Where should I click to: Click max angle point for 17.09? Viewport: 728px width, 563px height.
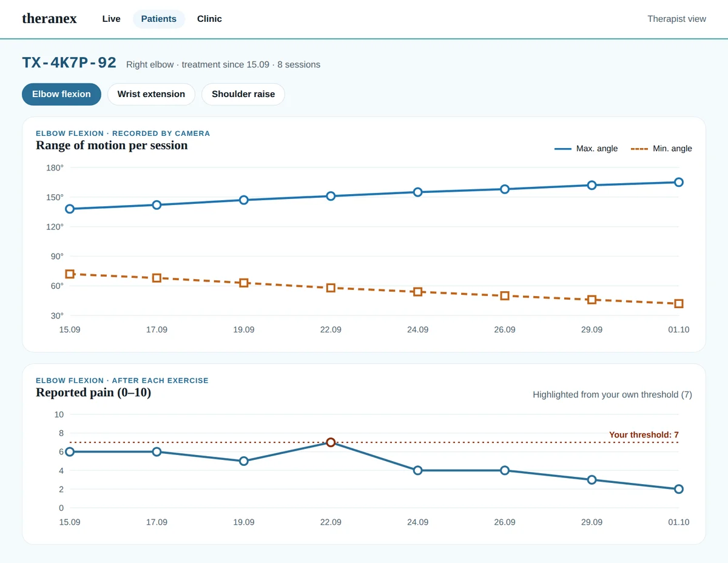[x=157, y=205]
